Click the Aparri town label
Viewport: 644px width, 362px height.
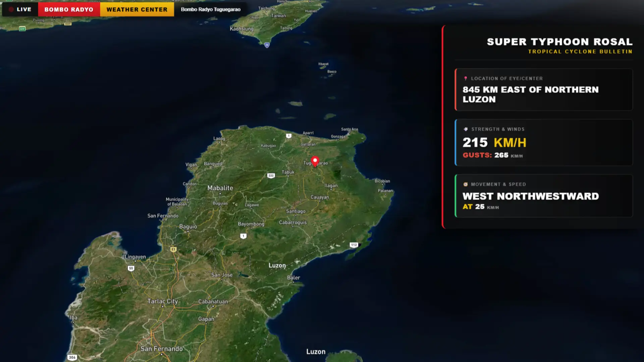pos(308,133)
